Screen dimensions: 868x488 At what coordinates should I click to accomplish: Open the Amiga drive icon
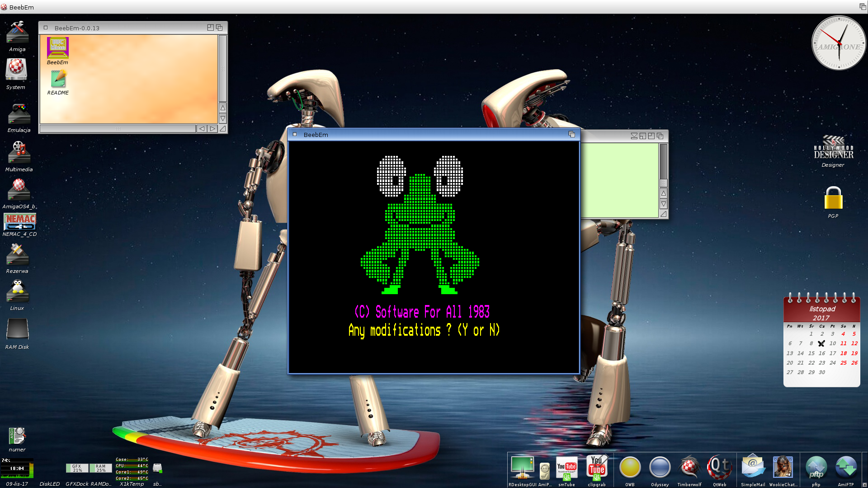(x=17, y=32)
